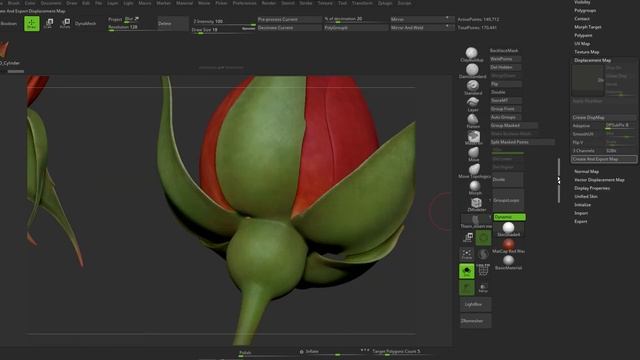Expand the Normal Map section
This screenshot has height=360, width=640.
[x=587, y=171]
